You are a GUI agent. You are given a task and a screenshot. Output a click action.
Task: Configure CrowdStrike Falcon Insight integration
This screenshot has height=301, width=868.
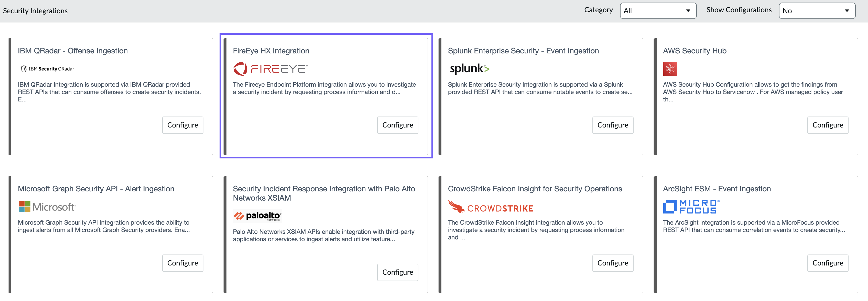[613, 263]
